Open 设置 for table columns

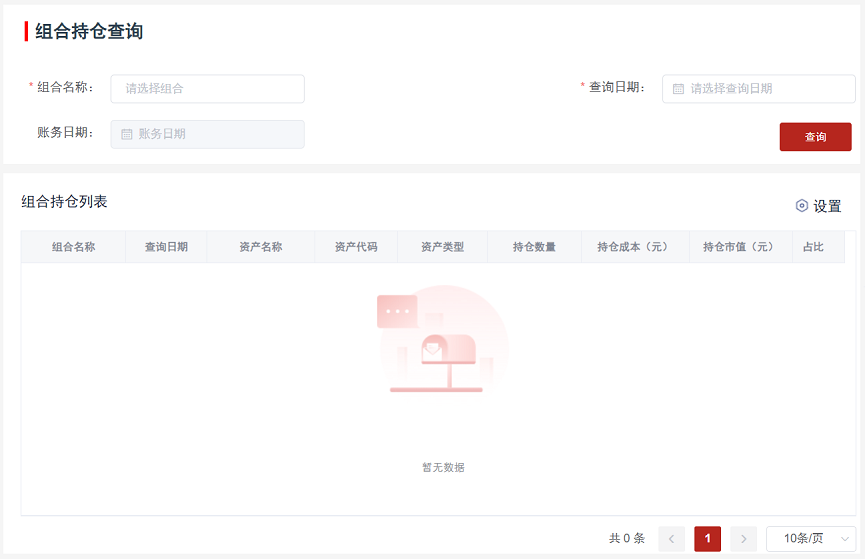826,206
